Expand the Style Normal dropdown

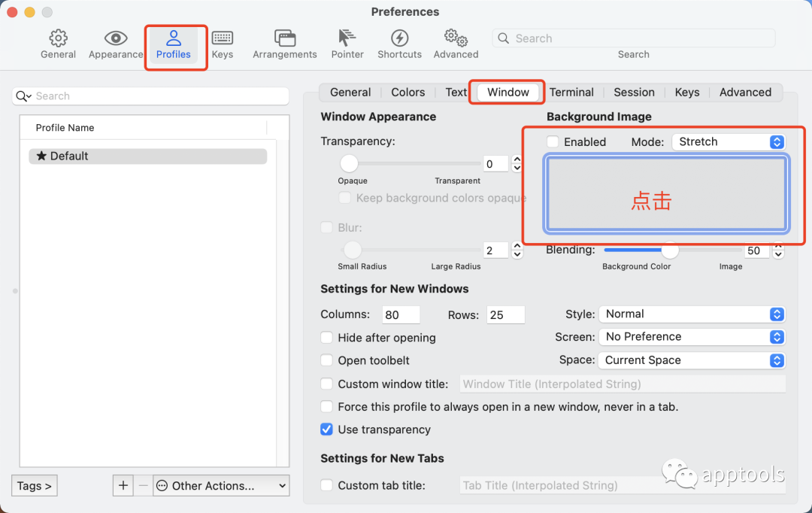pos(692,314)
